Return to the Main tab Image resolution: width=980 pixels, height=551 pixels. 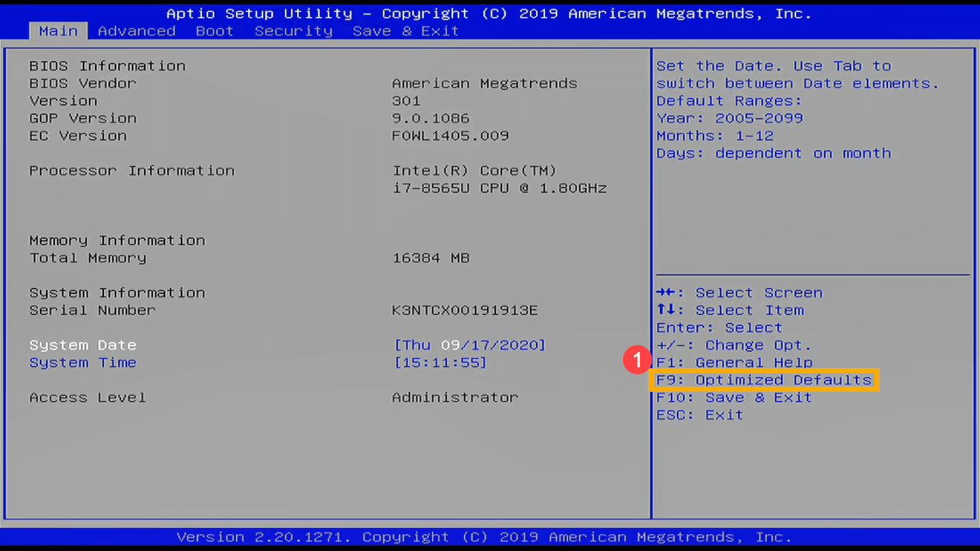point(58,31)
